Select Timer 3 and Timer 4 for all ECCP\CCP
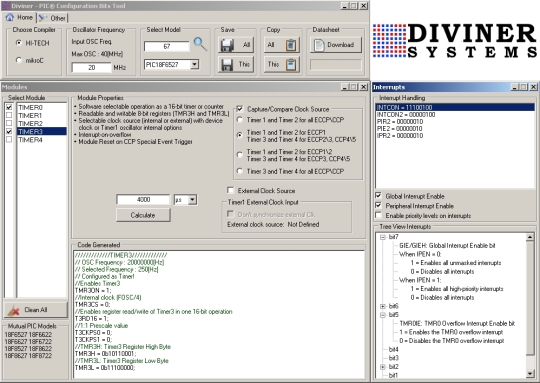The width and height of the screenshot is (540, 383). click(240, 171)
